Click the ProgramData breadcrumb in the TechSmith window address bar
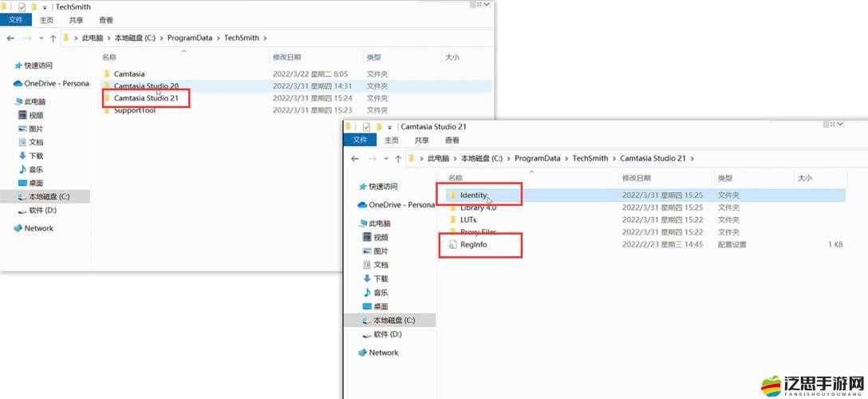The height and width of the screenshot is (399, 868). pos(190,38)
